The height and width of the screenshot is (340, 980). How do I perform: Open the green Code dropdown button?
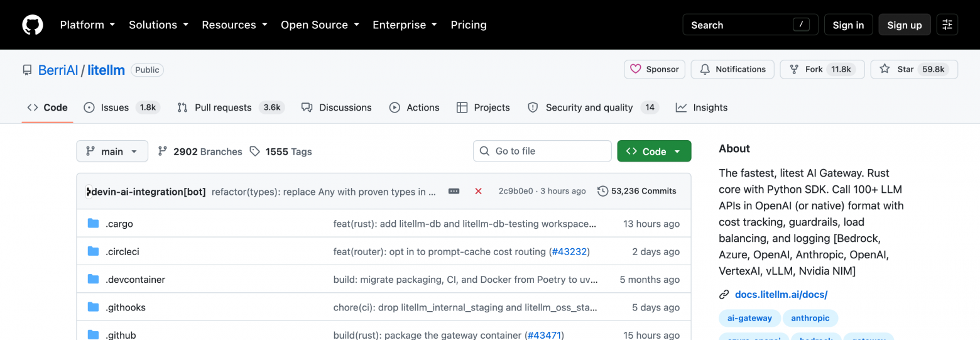coord(654,151)
